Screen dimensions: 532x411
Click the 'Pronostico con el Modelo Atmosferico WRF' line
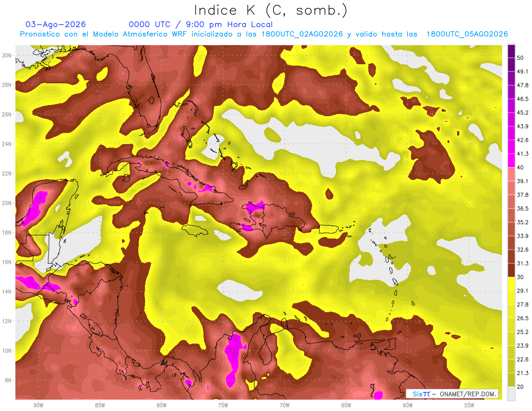[x=264, y=34]
